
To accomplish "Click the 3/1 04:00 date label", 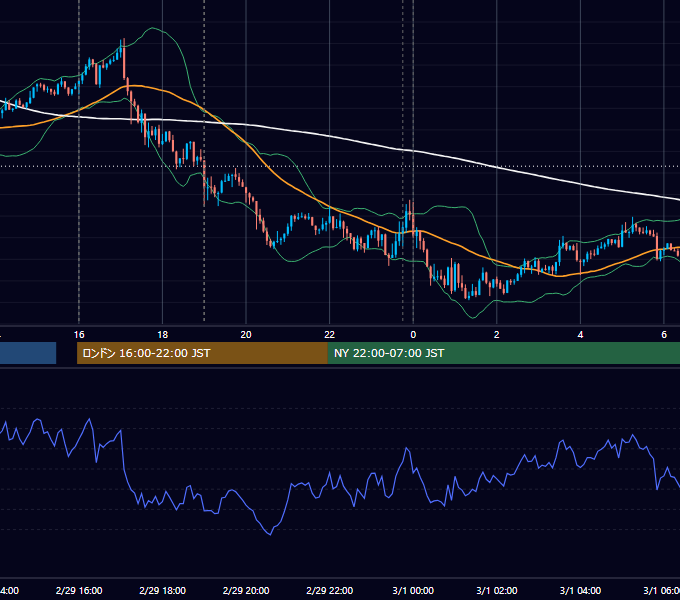I will [x=580, y=590].
